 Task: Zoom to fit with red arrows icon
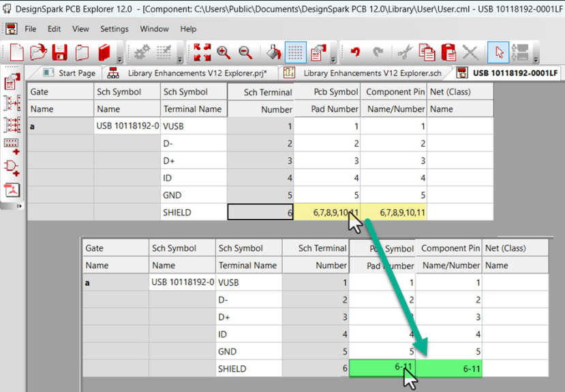pos(202,52)
